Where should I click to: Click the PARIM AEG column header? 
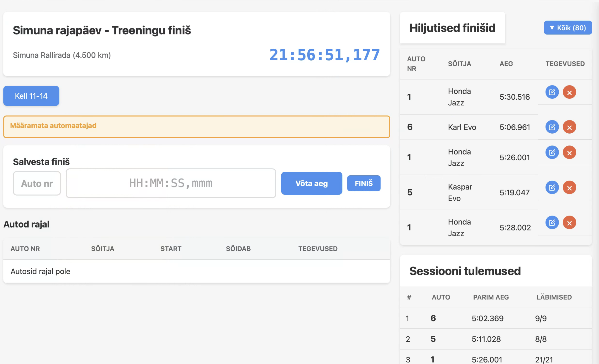tap(491, 297)
